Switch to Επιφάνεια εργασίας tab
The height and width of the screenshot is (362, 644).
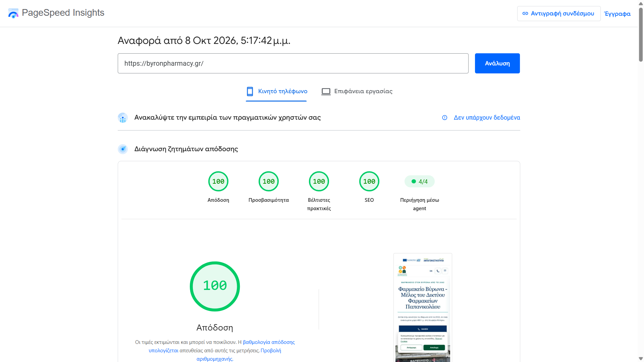coord(357,92)
